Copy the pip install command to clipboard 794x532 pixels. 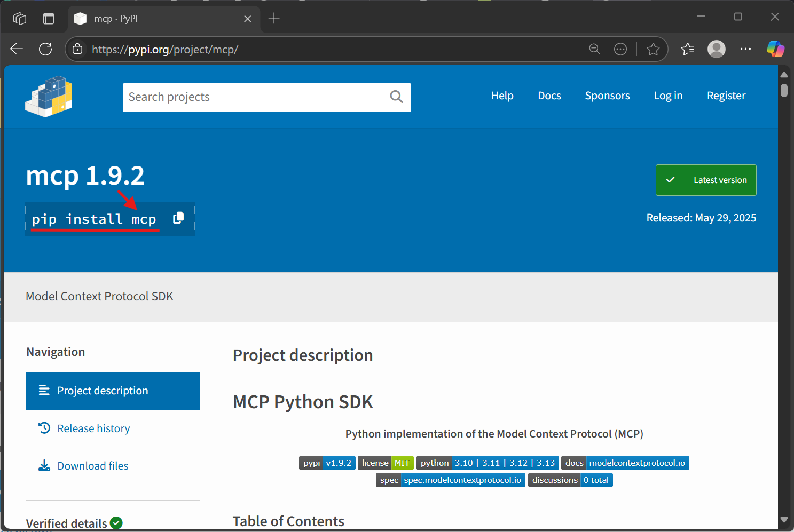click(x=178, y=218)
